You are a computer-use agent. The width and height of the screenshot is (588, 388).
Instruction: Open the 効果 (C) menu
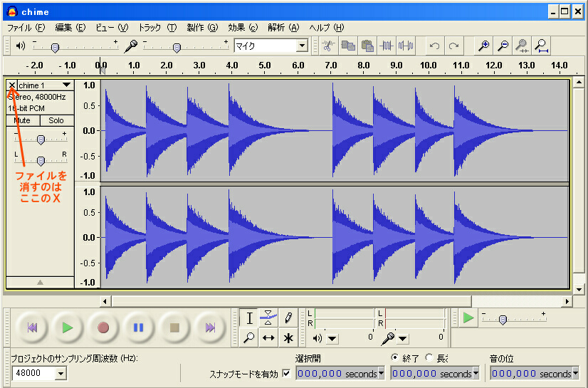(x=243, y=28)
